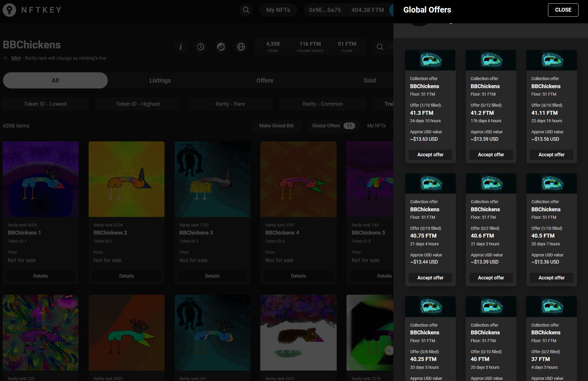This screenshot has width=588, height=381.
Task: Open the activity history clock icon
Action: coord(201,47)
